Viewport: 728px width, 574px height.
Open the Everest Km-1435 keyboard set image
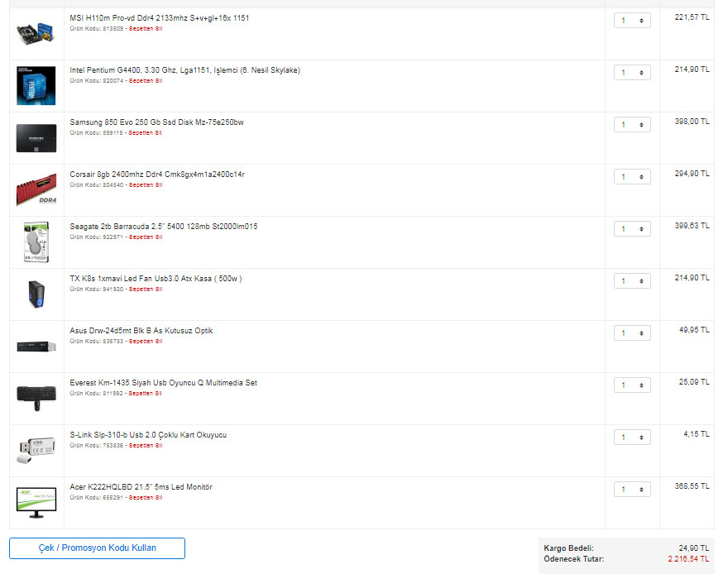tap(36, 398)
